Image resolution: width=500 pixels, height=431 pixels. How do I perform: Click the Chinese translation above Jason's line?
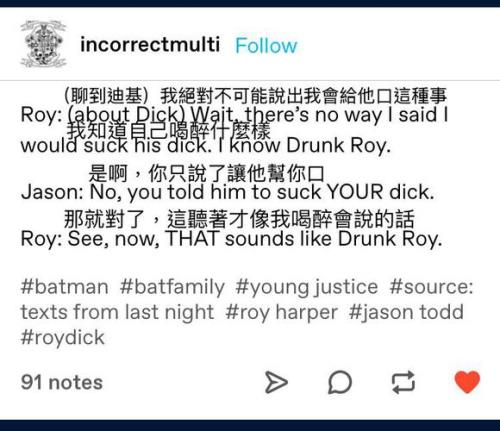(x=207, y=173)
